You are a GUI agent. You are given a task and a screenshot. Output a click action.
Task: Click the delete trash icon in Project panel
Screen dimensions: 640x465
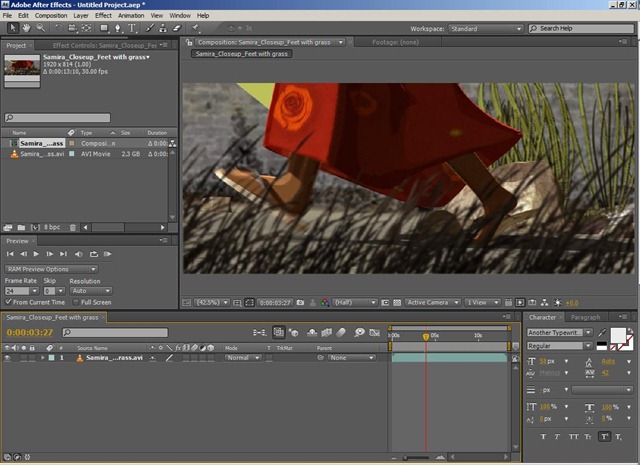click(73, 227)
